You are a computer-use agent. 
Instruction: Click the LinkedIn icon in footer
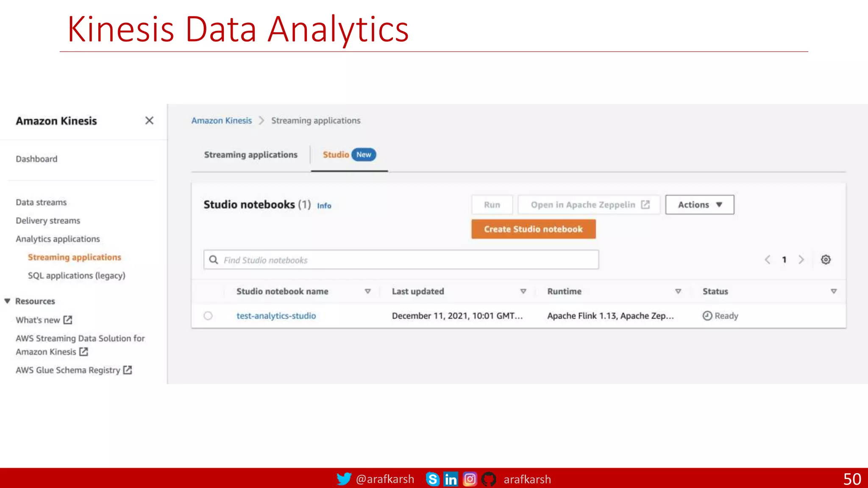click(451, 479)
